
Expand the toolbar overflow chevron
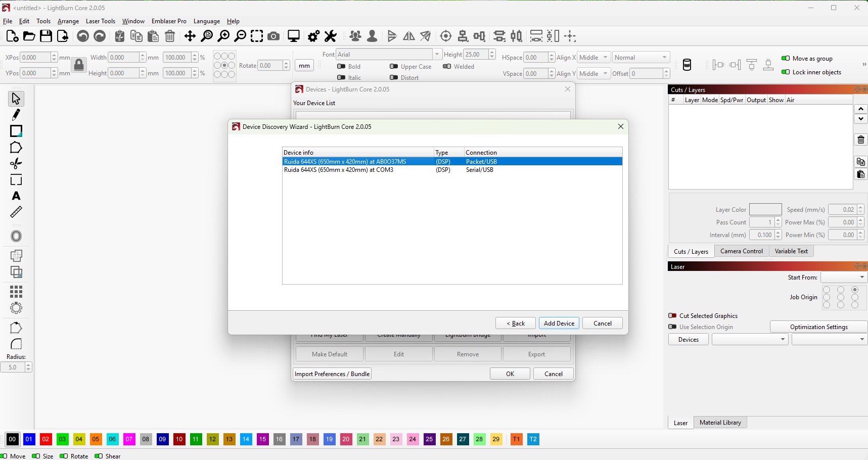point(864,64)
